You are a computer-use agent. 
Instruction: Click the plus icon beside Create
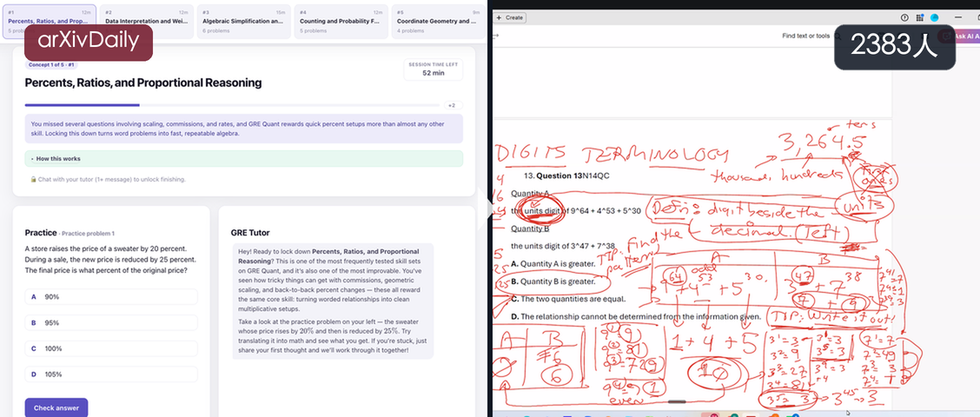coord(499,17)
